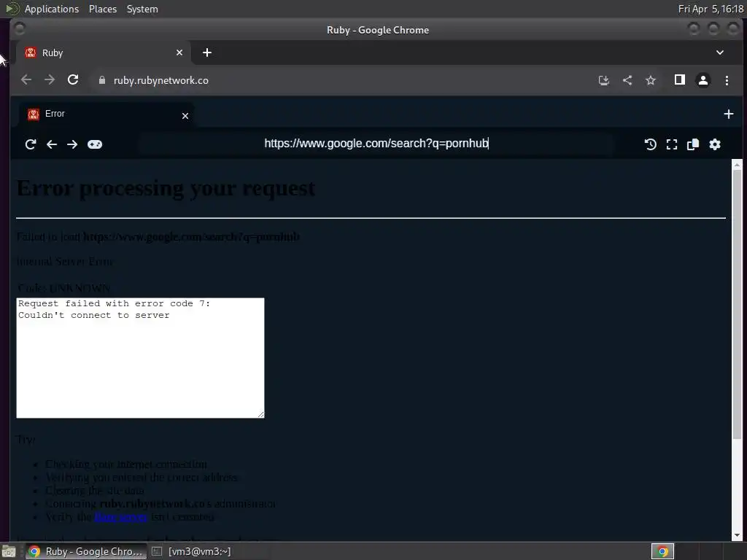Click Chrome back navigation arrow
747x560 pixels.
(x=26, y=79)
